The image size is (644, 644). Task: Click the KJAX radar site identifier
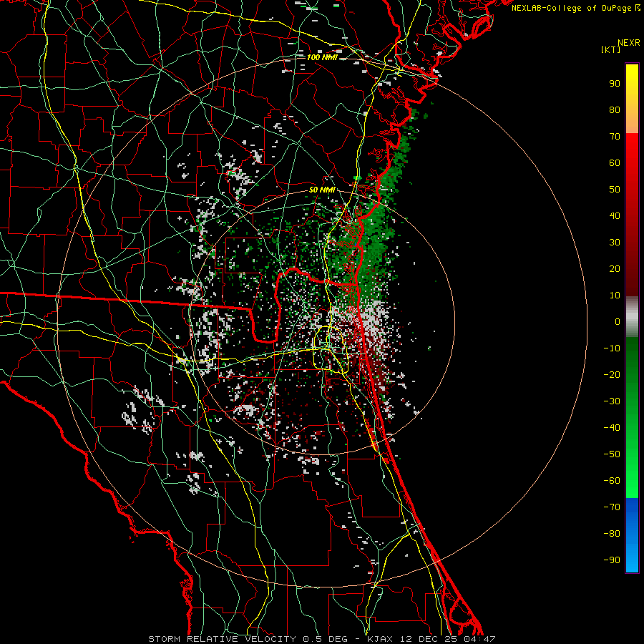[379, 639]
